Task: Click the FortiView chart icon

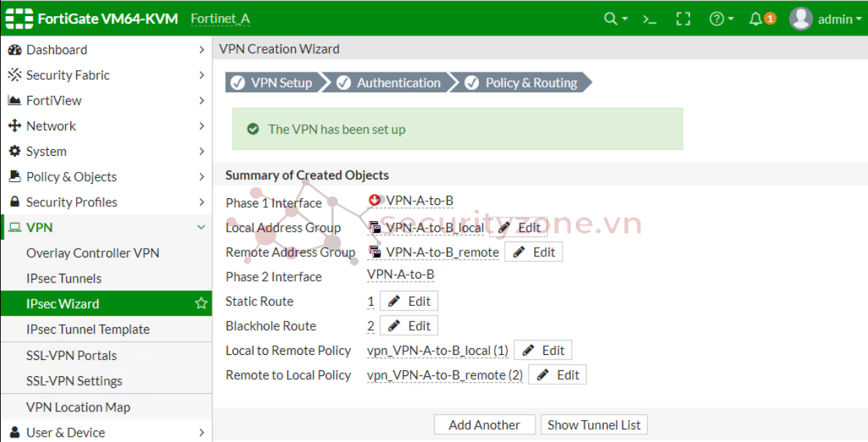Action: [x=15, y=101]
